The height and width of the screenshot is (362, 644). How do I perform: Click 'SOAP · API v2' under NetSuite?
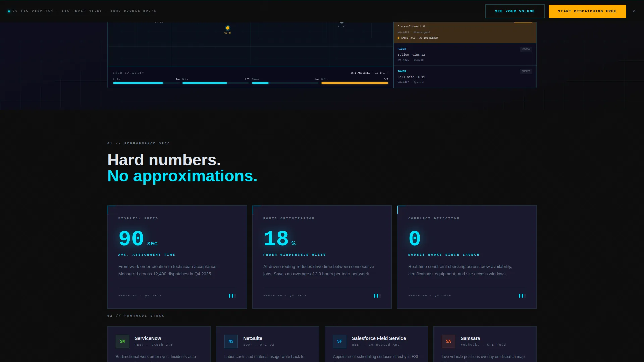259,345
